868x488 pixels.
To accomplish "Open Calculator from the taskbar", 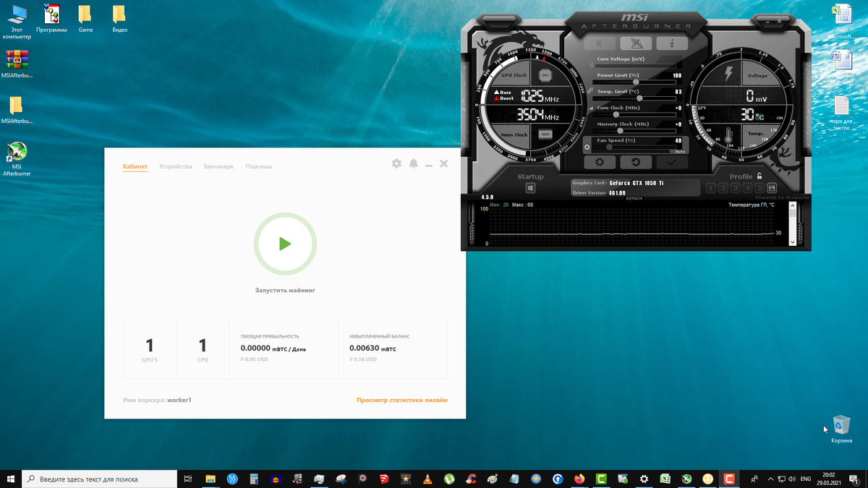I will point(254,479).
